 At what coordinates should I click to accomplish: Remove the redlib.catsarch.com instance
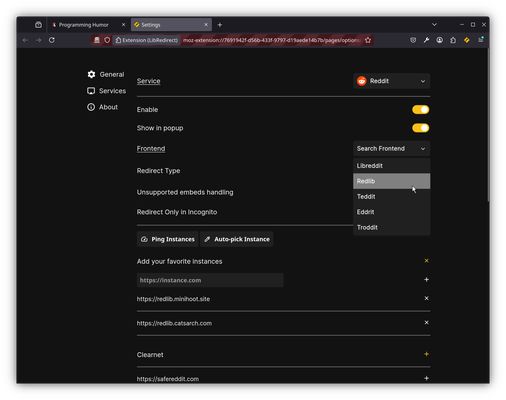[x=426, y=323]
